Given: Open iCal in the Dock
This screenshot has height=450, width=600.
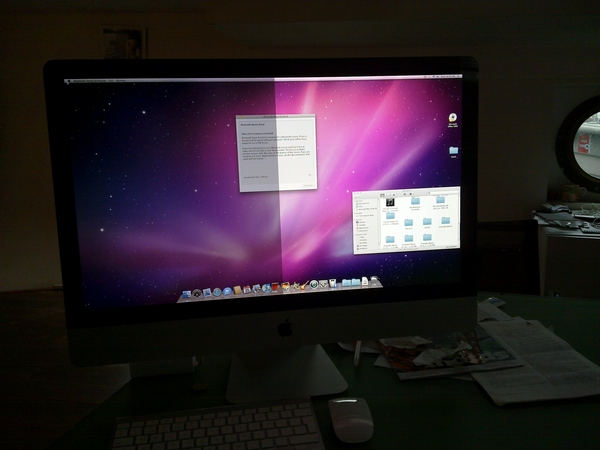Looking at the screenshot, I should [247, 289].
